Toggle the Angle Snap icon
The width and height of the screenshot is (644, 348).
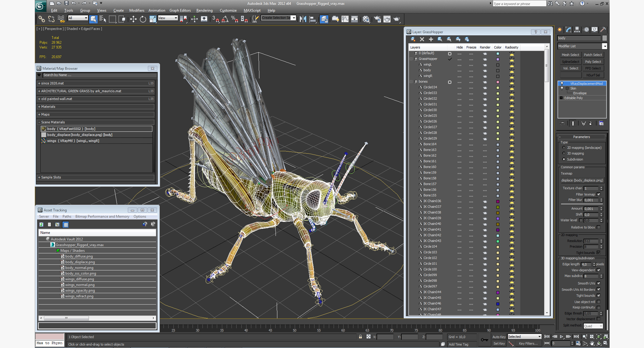pos(225,19)
